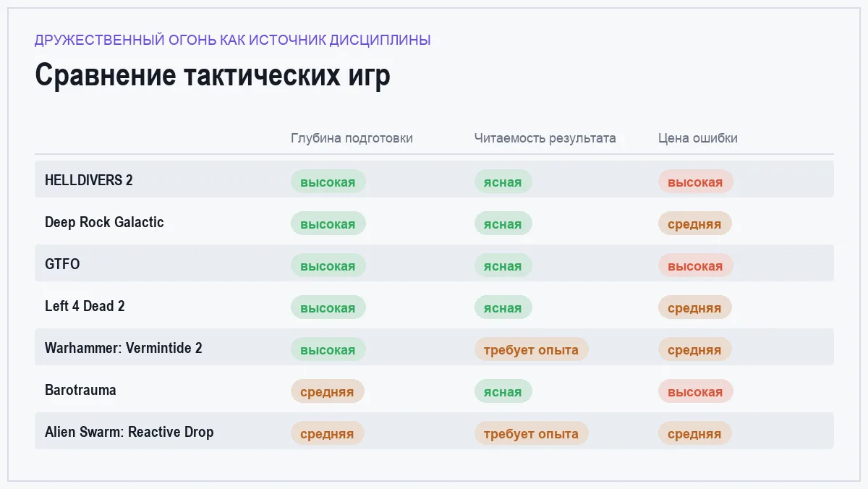868x489 pixels.
Task: Click Alien Swarm 'средняя' error cost badge
Action: pos(695,433)
